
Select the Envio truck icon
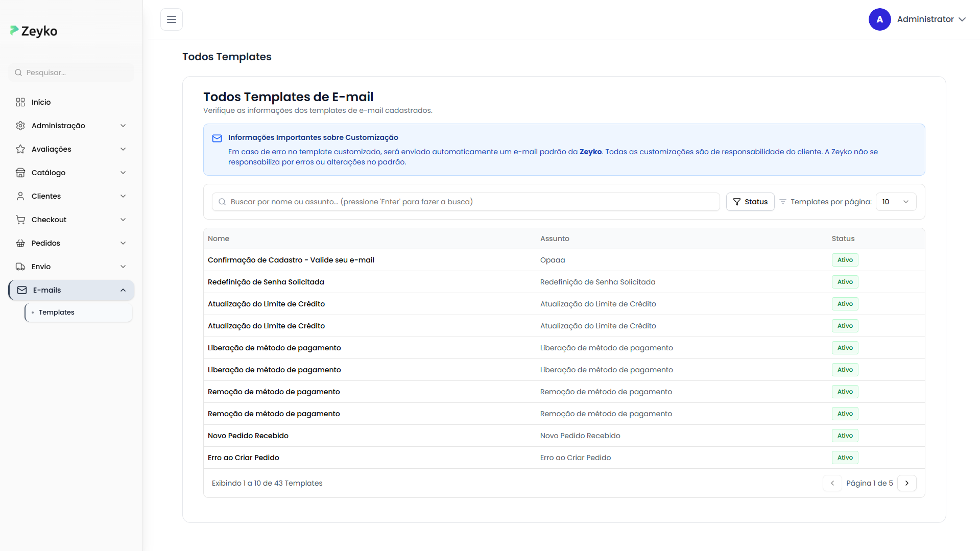pos(20,266)
